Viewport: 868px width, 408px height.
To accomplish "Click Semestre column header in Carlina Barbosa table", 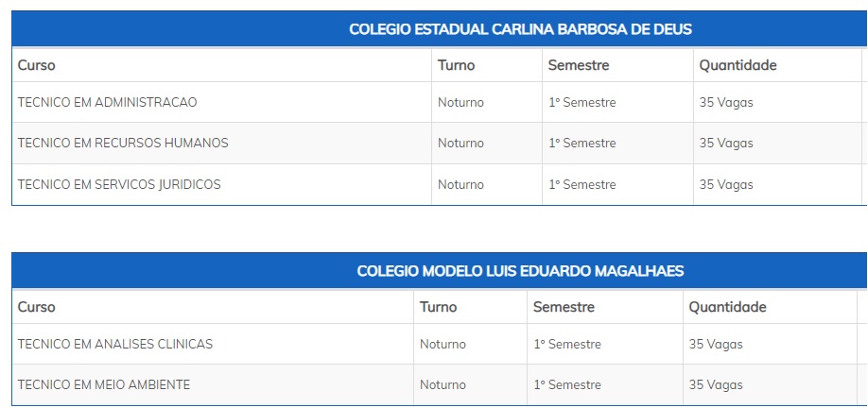I will click(x=579, y=65).
